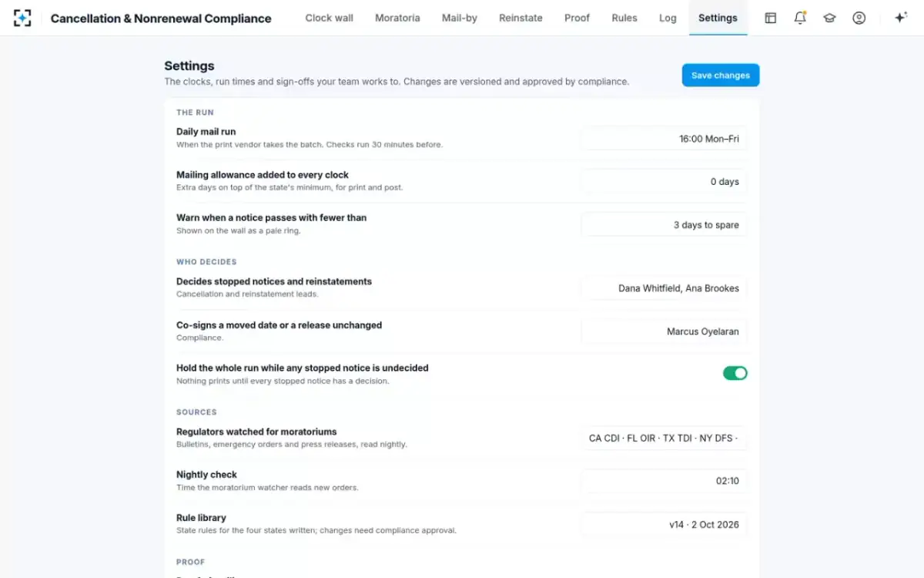Switch to the Clock wall tab
Screen dimensions: 924x578
(329, 18)
